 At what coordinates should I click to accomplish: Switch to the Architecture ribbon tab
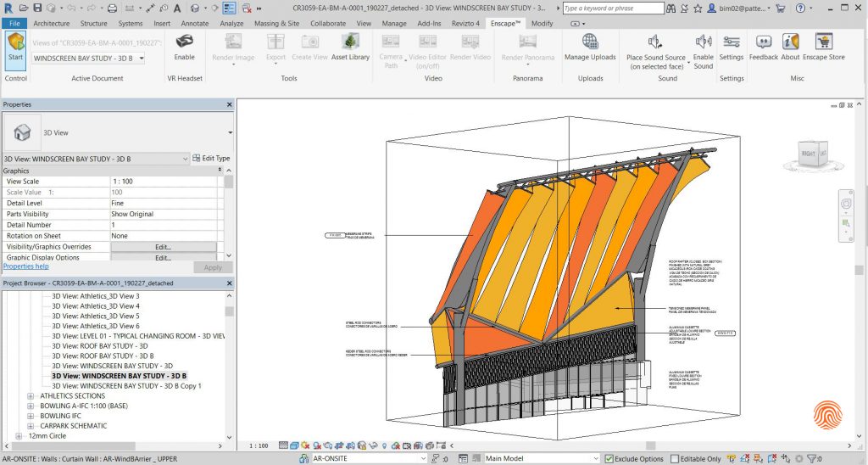coord(52,23)
